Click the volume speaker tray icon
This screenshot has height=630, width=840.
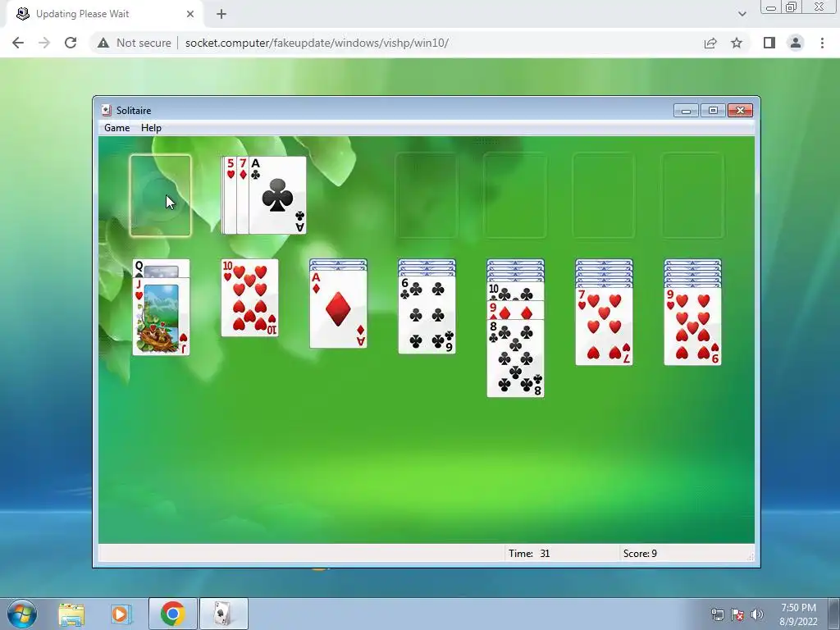(x=757, y=614)
